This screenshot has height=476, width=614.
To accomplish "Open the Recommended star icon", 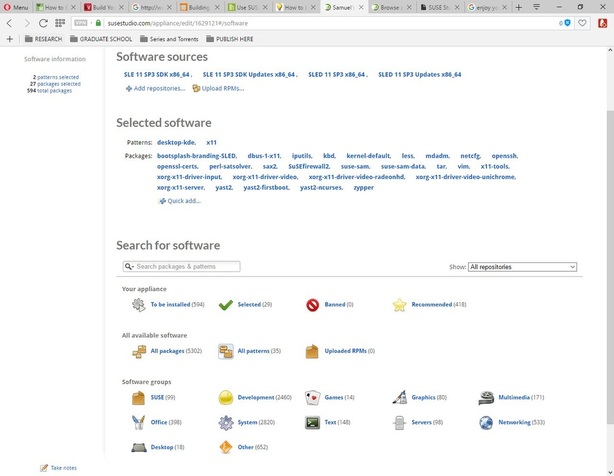I will pos(399,305).
